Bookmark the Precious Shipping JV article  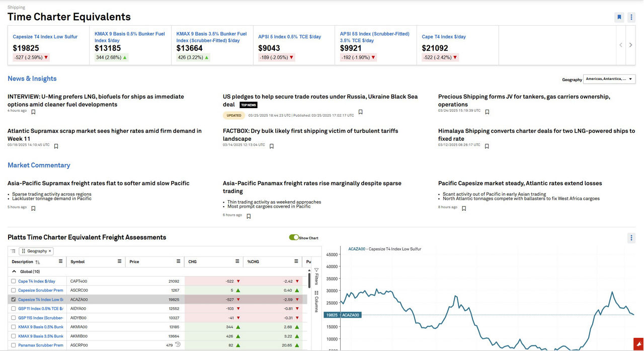coord(487,112)
